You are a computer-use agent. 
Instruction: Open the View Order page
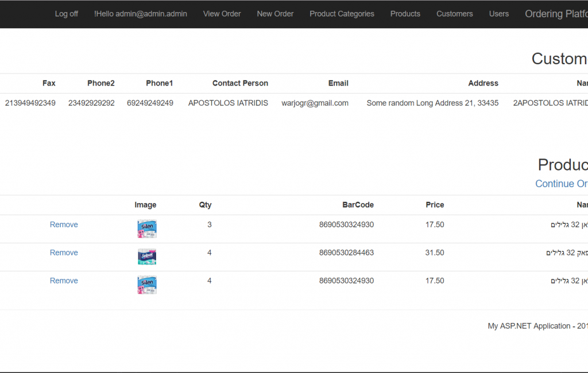click(x=222, y=14)
